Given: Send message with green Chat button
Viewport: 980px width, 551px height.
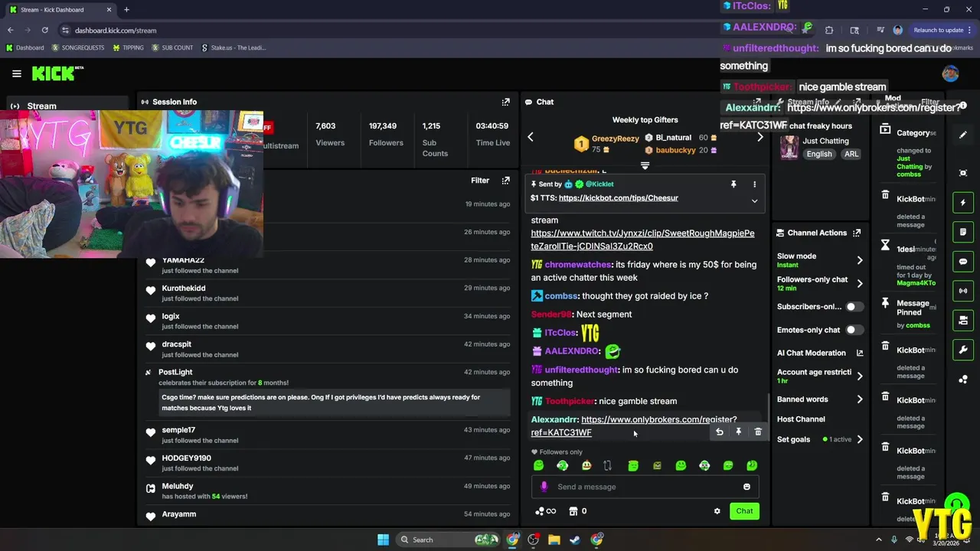Looking at the screenshot, I should coord(744,511).
